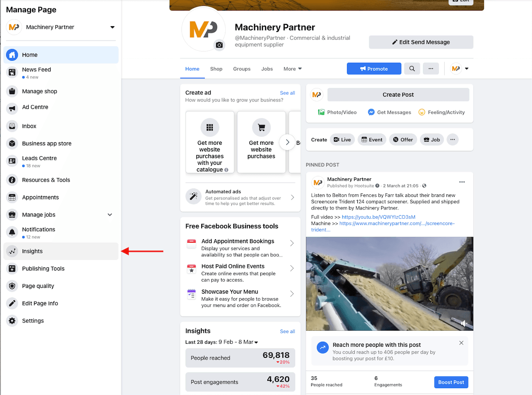
Task: Open Publishing Tools from the sidebar
Action: point(43,268)
